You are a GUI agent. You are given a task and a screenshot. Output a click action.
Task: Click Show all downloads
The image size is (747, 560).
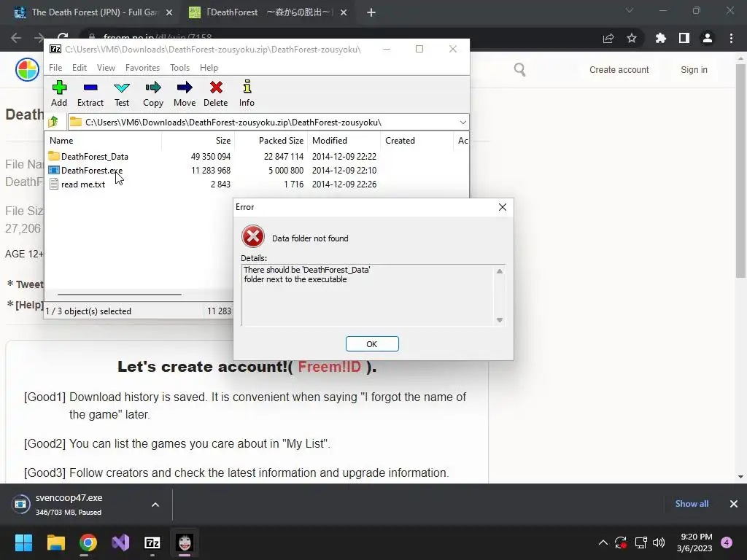click(692, 504)
